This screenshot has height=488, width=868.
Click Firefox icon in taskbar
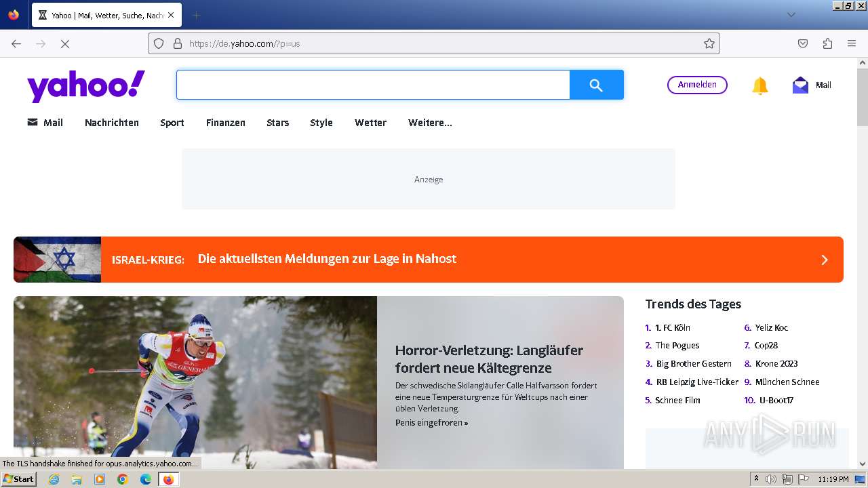[168, 479]
